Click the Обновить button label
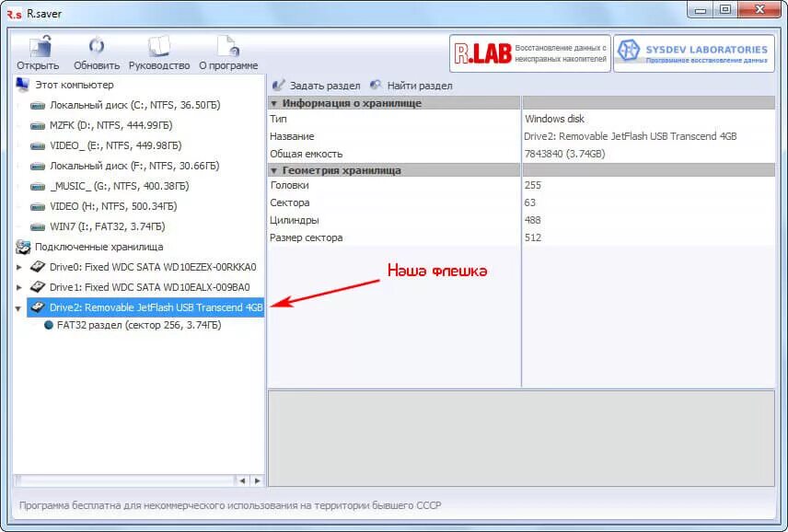This screenshot has width=788, height=532. (x=97, y=65)
